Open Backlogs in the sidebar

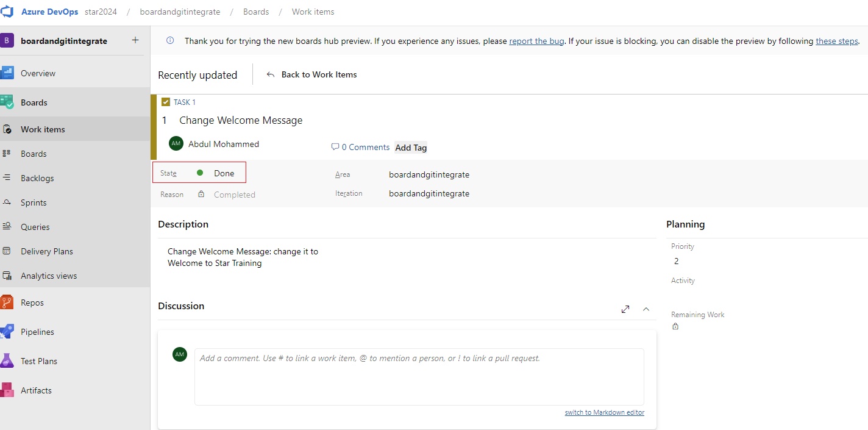point(37,178)
